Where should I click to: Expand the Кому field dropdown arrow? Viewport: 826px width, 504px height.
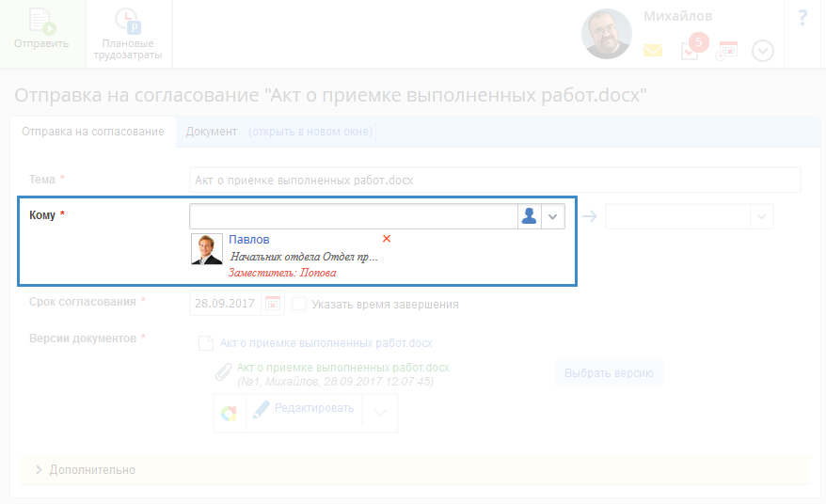(x=552, y=216)
